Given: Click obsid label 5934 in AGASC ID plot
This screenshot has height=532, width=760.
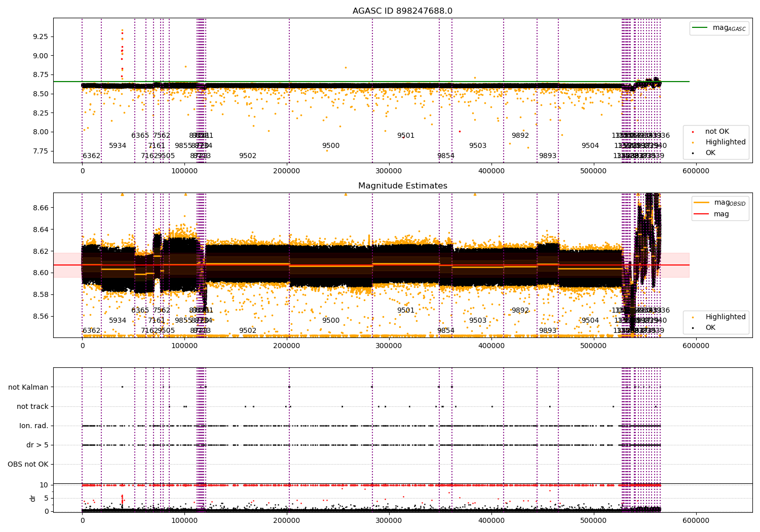Looking at the screenshot, I should [118, 146].
